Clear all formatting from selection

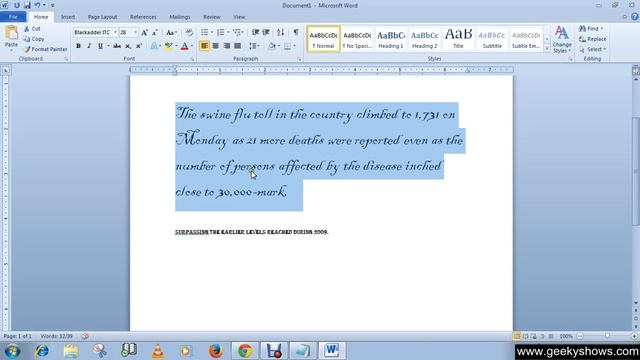point(189,32)
